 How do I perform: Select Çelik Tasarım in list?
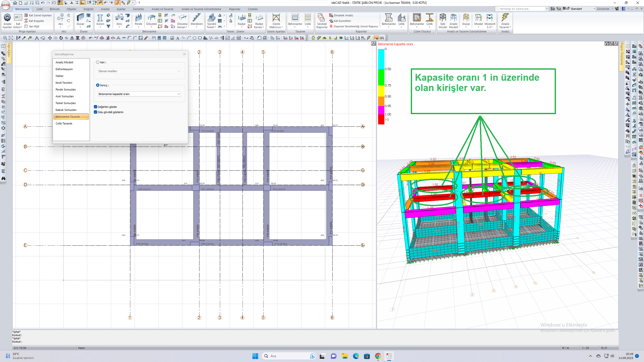(x=71, y=123)
